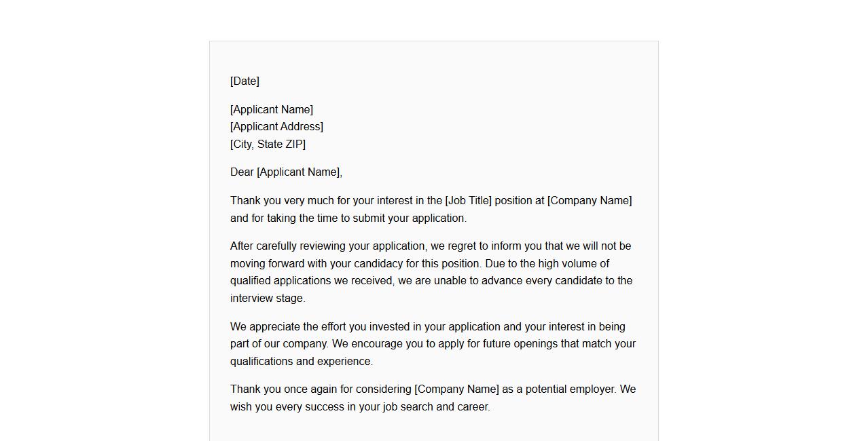Click the words "interview stage"
This screenshot has height=441, width=868.
pos(267,299)
